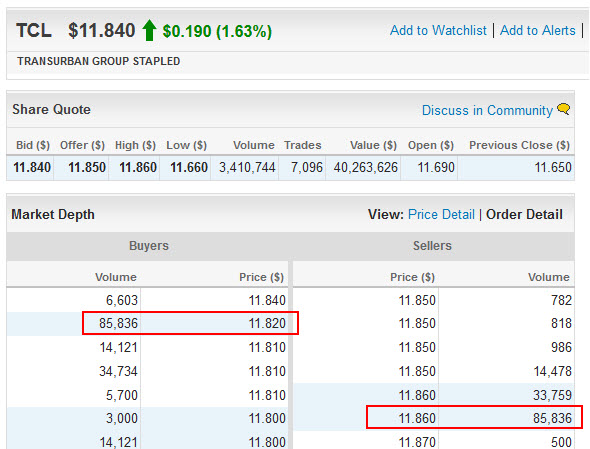Image resolution: width=590 pixels, height=449 pixels.
Task: Click the open value 11.690
Action: click(x=436, y=167)
